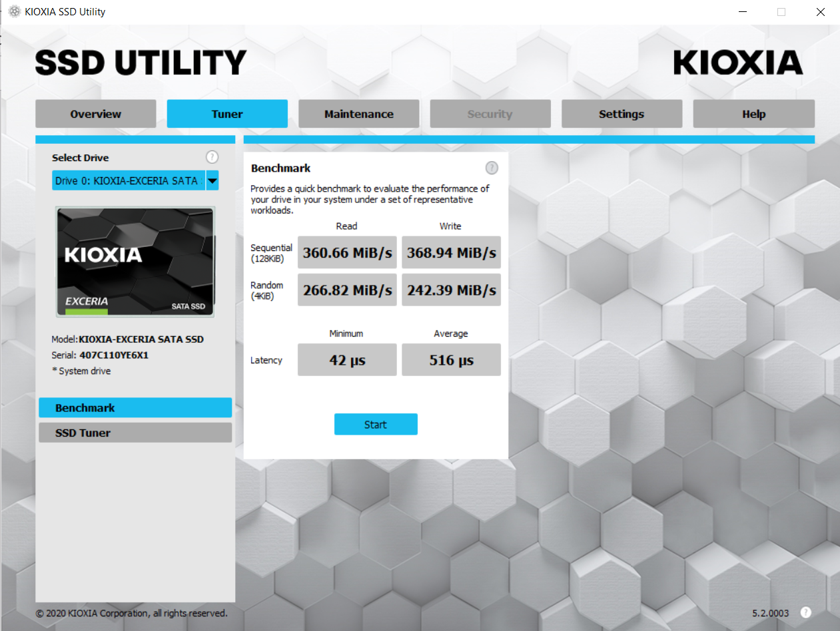Click the Latency row label

(266, 360)
